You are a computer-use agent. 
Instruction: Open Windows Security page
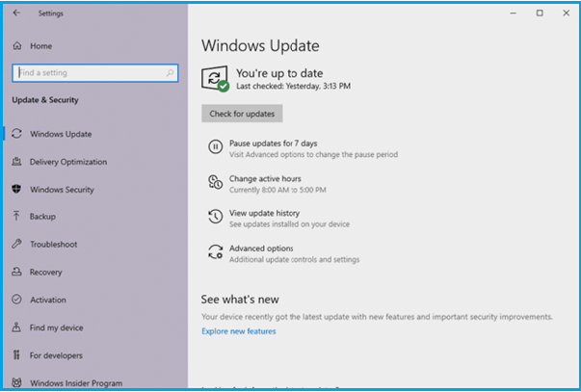pyautogui.click(x=62, y=190)
